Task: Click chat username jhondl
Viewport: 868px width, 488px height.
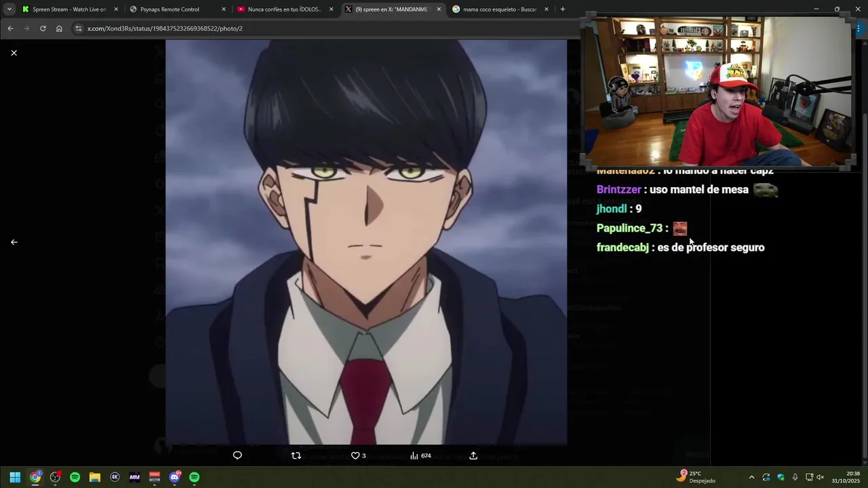Action: 611,209
